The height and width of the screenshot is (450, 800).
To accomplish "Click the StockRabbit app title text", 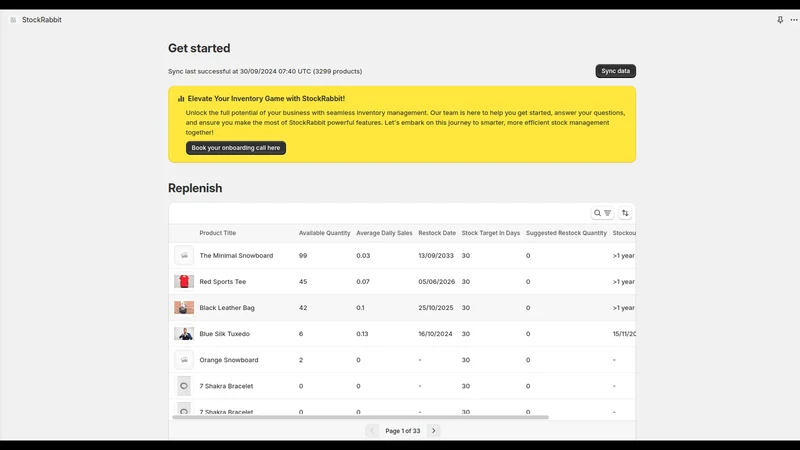I will click(41, 20).
